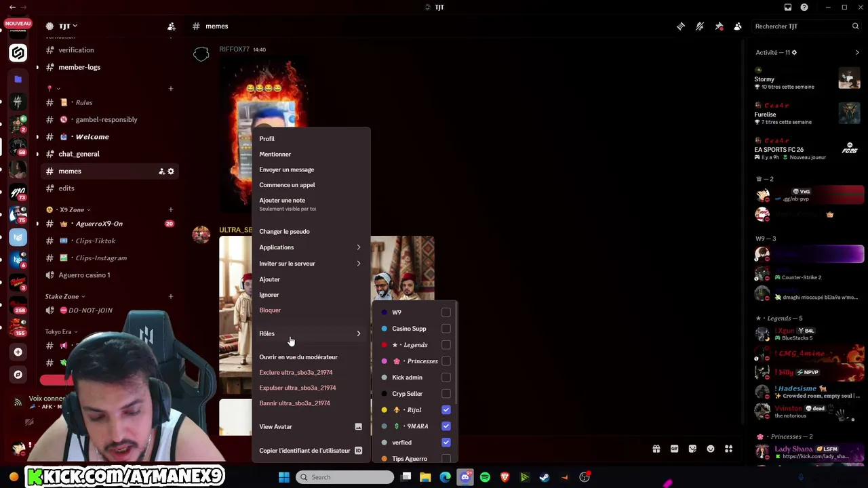Screen dimensions: 868x488
Task: Click RIFFOX77 username in the chat
Action: tap(235, 49)
